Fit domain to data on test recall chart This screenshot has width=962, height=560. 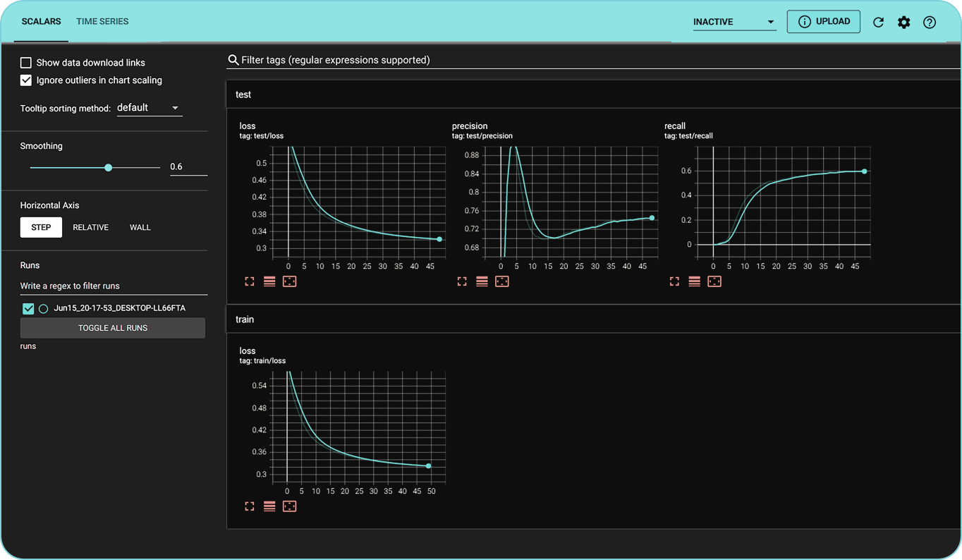tap(714, 281)
